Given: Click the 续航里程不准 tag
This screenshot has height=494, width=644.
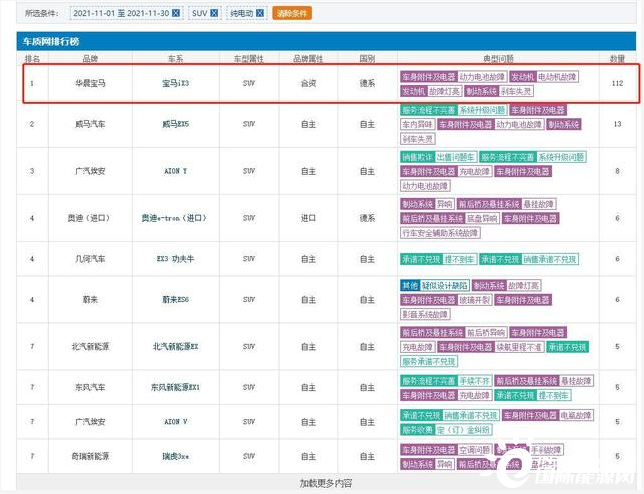Looking at the screenshot, I should coord(520,347).
